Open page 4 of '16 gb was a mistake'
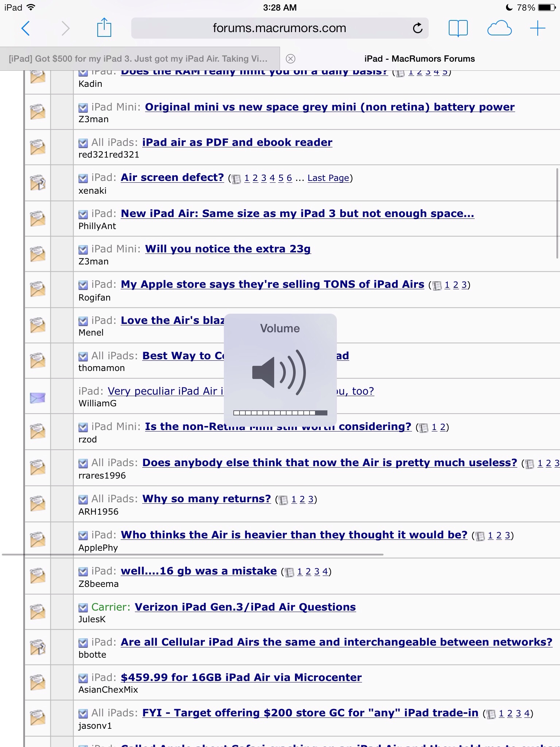This screenshot has width=560, height=747. point(325,572)
